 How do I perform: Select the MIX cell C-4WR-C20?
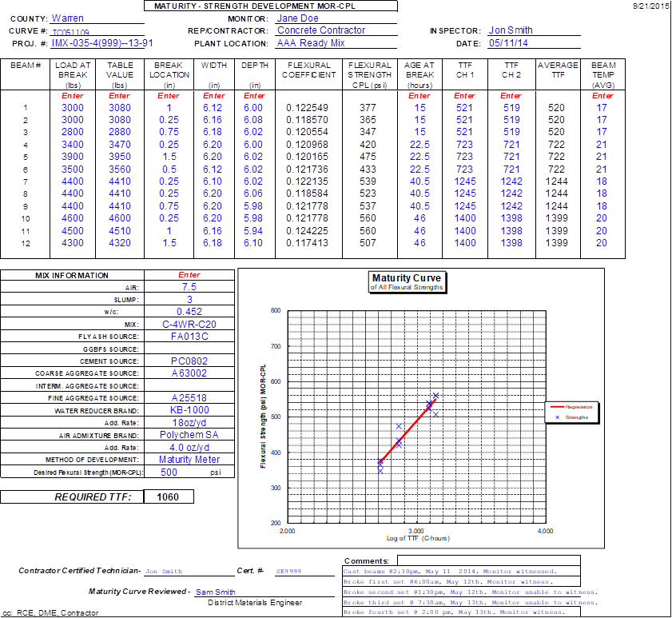coord(189,325)
